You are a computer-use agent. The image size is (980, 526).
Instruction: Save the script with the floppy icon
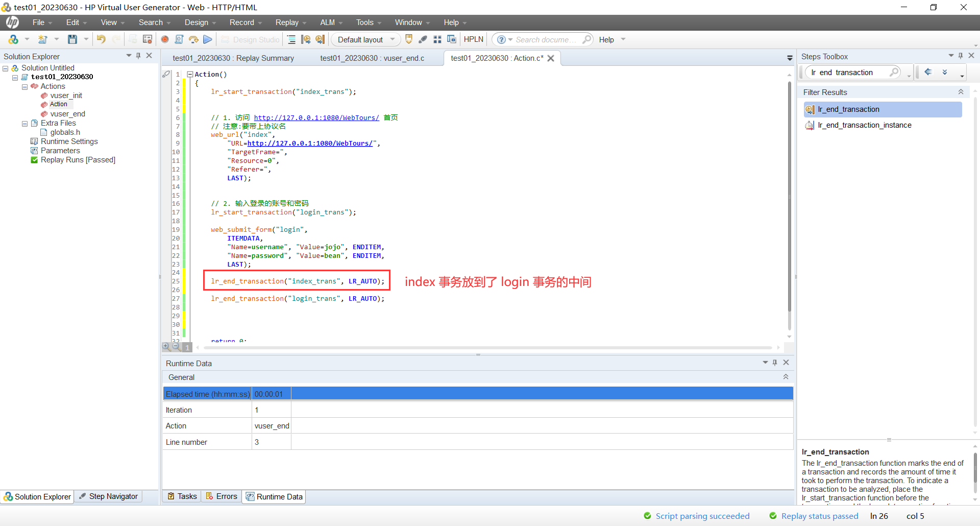(x=72, y=39)
